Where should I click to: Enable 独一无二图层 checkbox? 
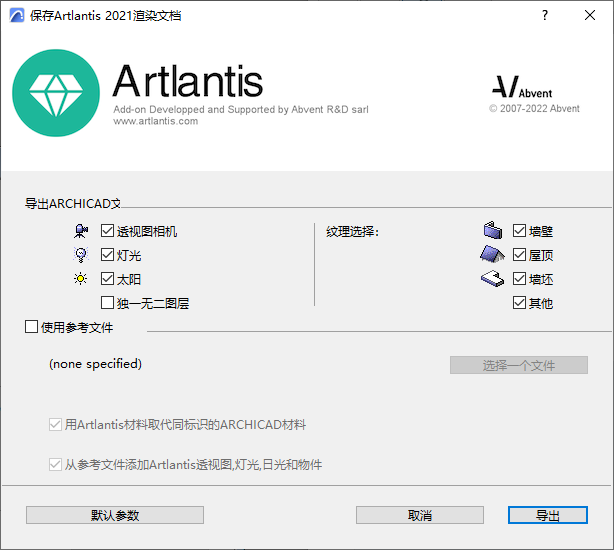pos(107,303)
